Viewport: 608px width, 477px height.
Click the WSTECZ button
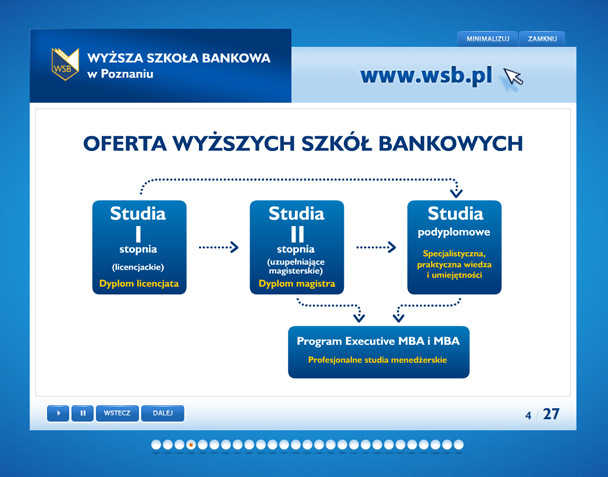pos(117,413)
